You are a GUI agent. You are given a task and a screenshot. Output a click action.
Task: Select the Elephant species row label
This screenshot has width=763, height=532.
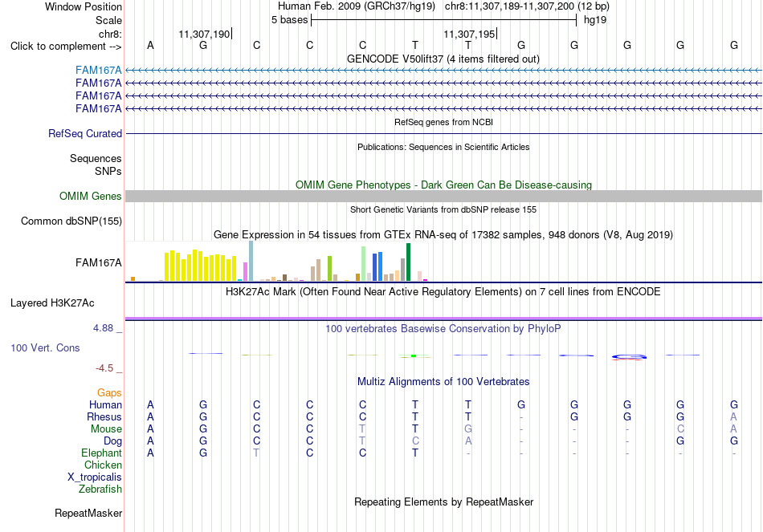pos(101,453)
